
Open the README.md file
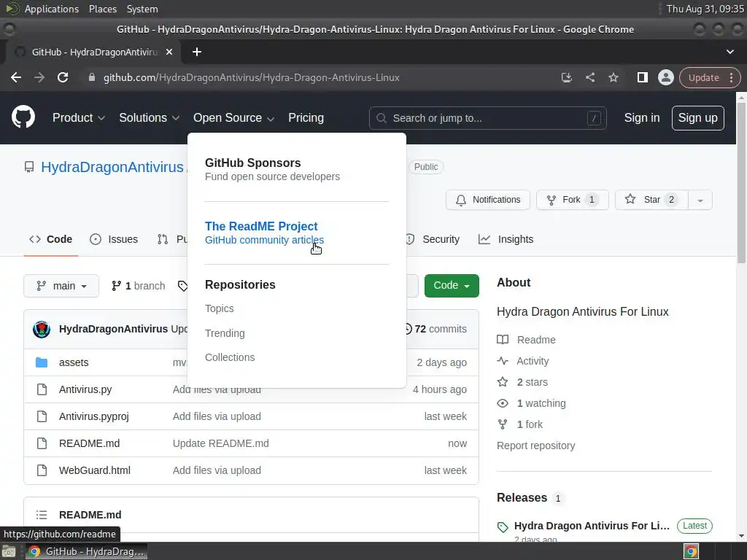click(89, 443)
